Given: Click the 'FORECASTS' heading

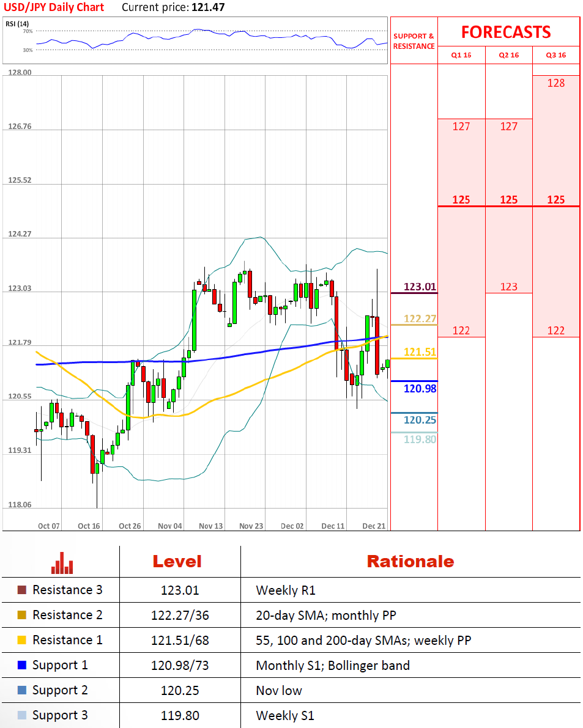Looking at the screenshot, I should click(506, 32).
